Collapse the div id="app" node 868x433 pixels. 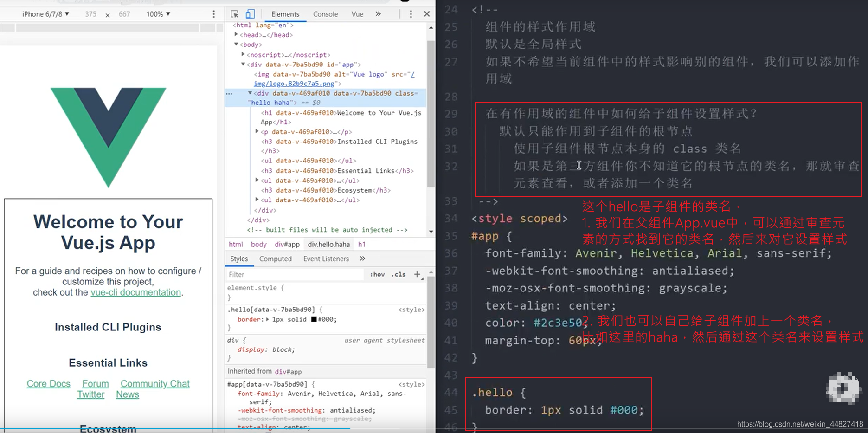[x=243, y=65]
